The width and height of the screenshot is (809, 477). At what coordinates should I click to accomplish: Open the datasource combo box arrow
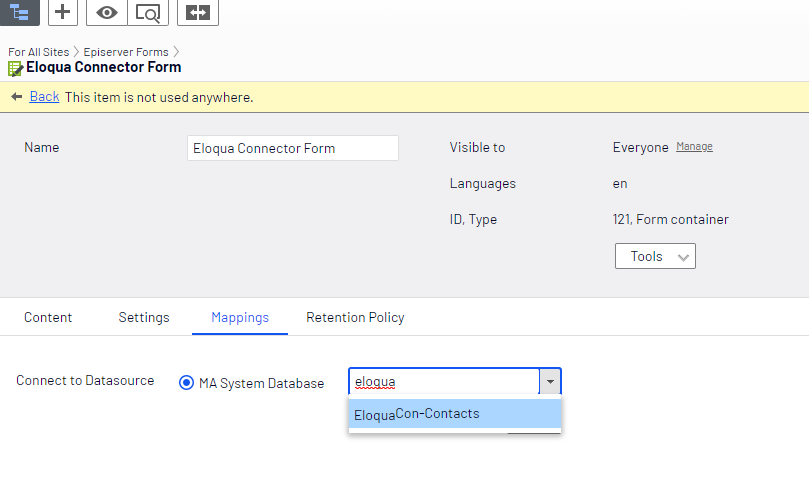pyautogui.click(x=550, y=382)
